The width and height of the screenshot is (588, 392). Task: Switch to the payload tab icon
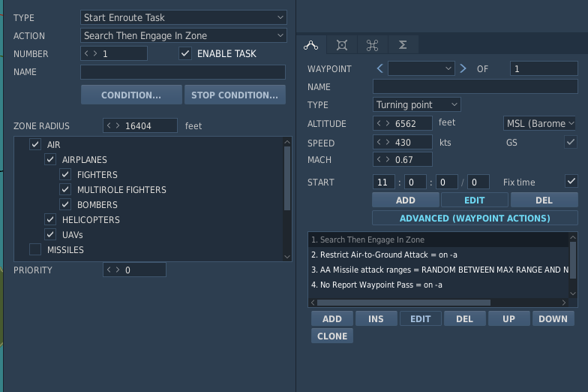pos(342,45)
